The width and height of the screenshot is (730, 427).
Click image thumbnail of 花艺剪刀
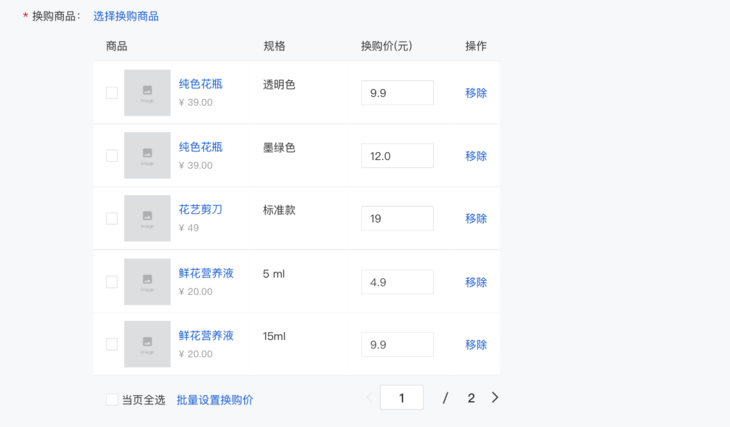pyautogui.click(x=147, y=218)
